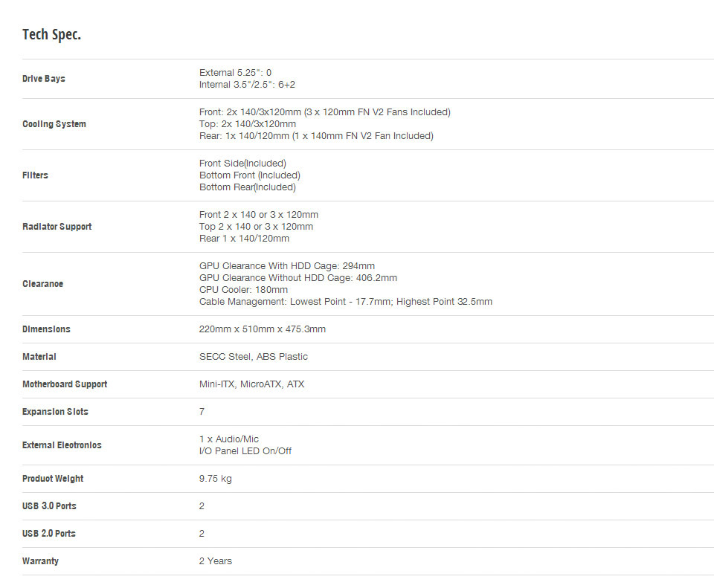Screen dimensions: 714x588
Task: Select the Internal 3.5"/2.5": 6+2 line
Action: click(x=247, y=85)
